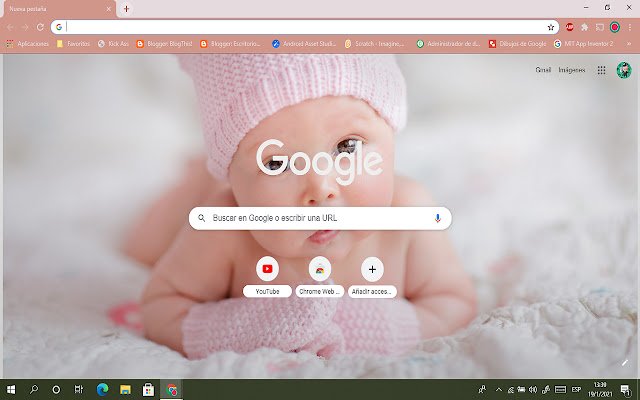The width and height of the screenshot is (640, 400).
Task: Open the AdBlock extension icon
Action: coord(569,27)
